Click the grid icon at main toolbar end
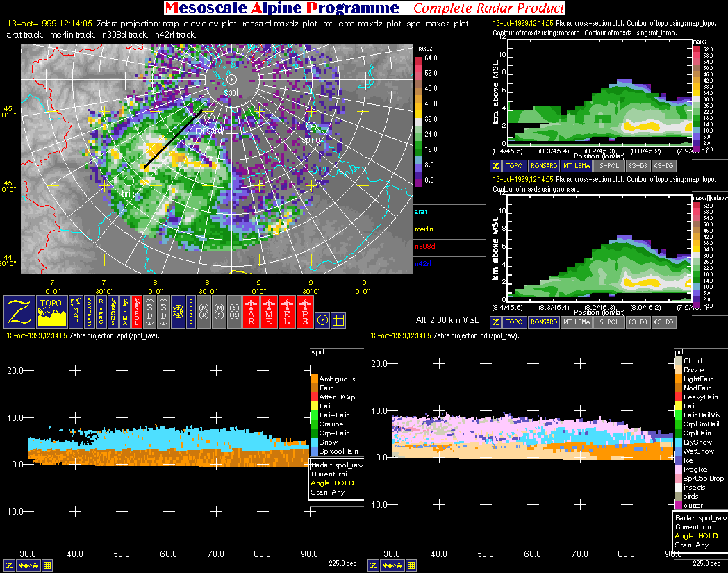Viewport: 728px width, 573px height. tap(338, 319)
